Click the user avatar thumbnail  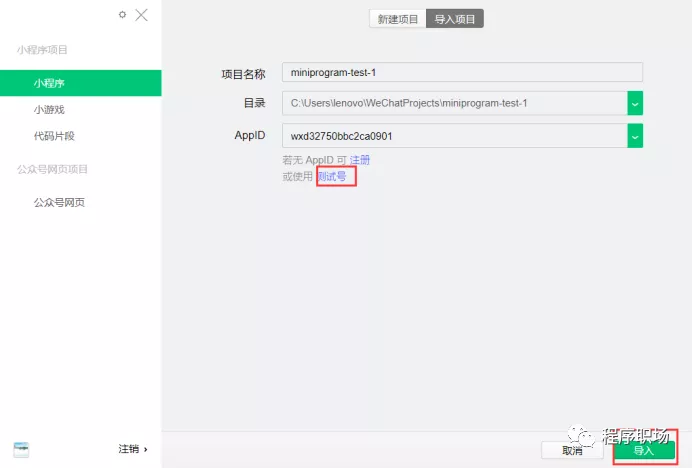tap(21, 449)
